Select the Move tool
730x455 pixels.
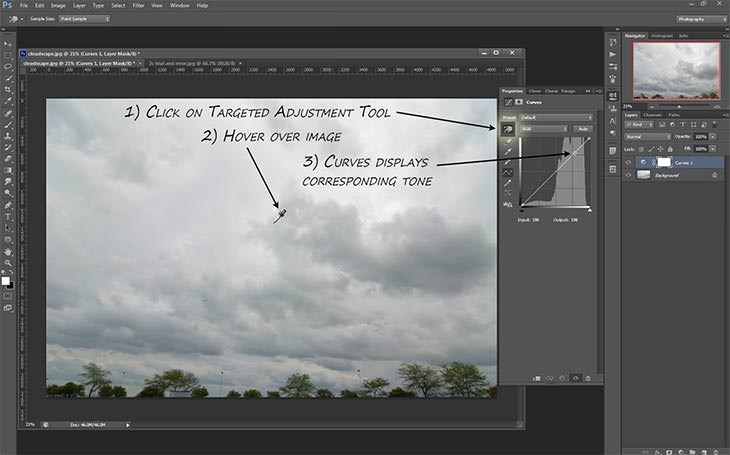click(x=8, y=43)
